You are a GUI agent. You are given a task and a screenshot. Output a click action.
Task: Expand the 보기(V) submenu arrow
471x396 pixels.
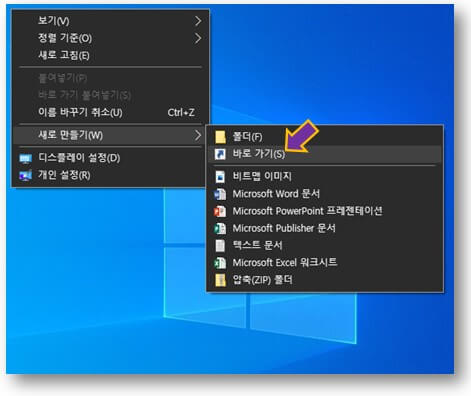tap(198, 21)
